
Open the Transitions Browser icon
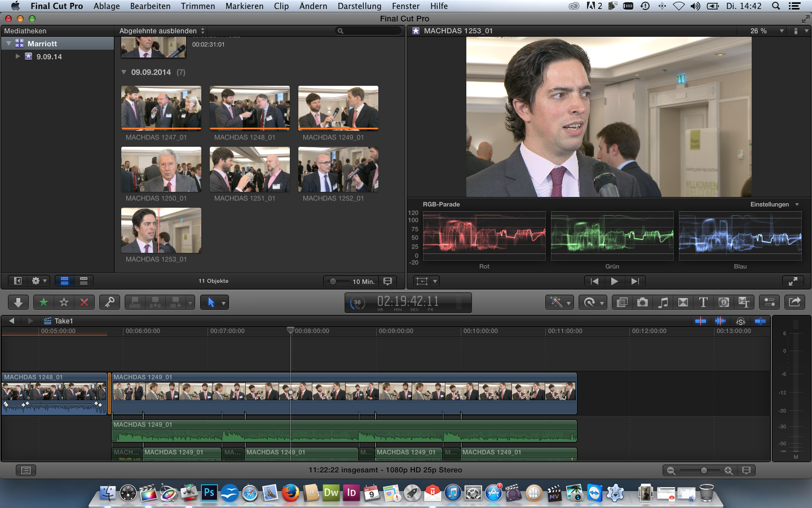pyautogui.click(x=683, y=303)
